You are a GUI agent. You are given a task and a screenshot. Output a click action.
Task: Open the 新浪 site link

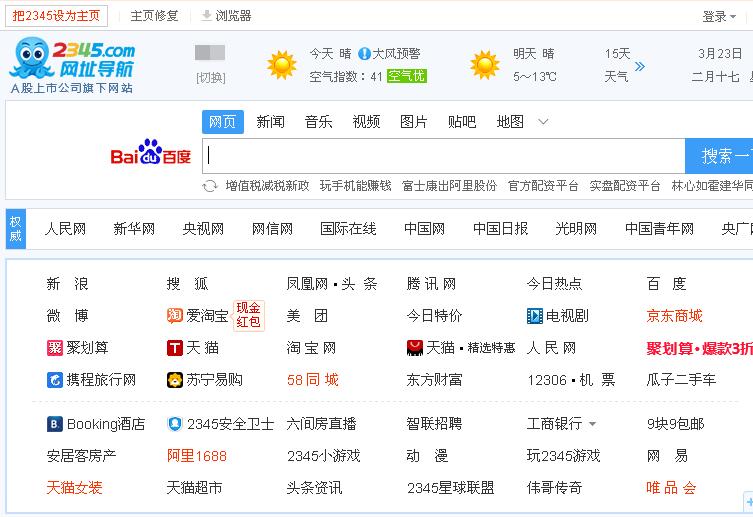[67, 284]
